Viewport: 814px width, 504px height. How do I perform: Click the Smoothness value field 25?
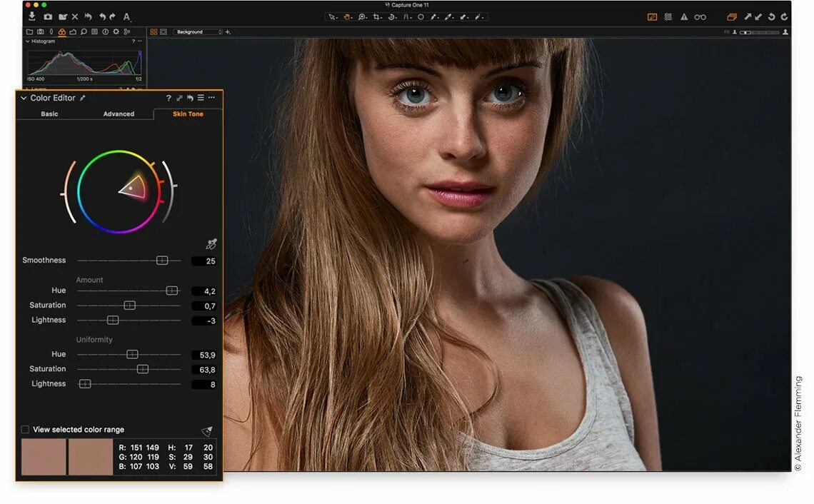point(204,261)
